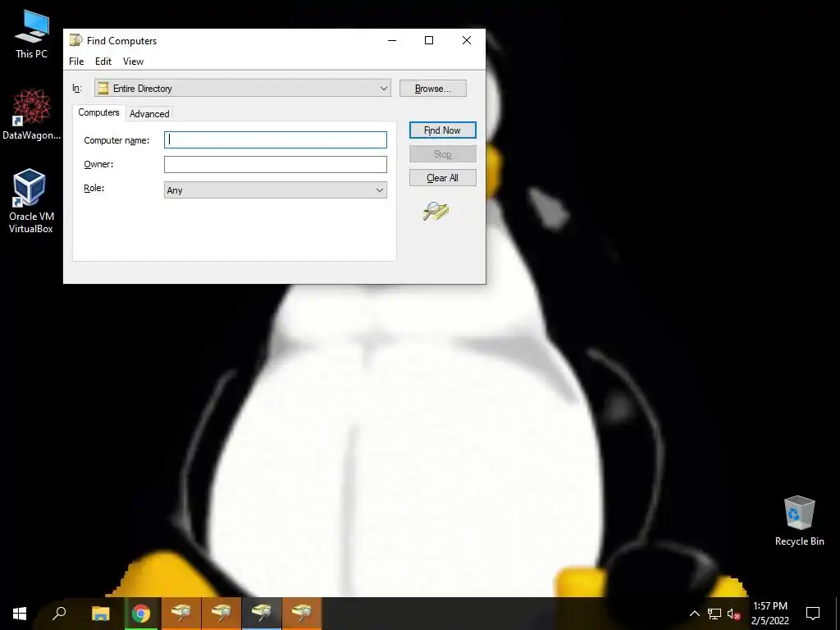Viewport: 840px width, 630px height.
Task: Open File Explorer from the taskbar
Action: tap(100, 614)
